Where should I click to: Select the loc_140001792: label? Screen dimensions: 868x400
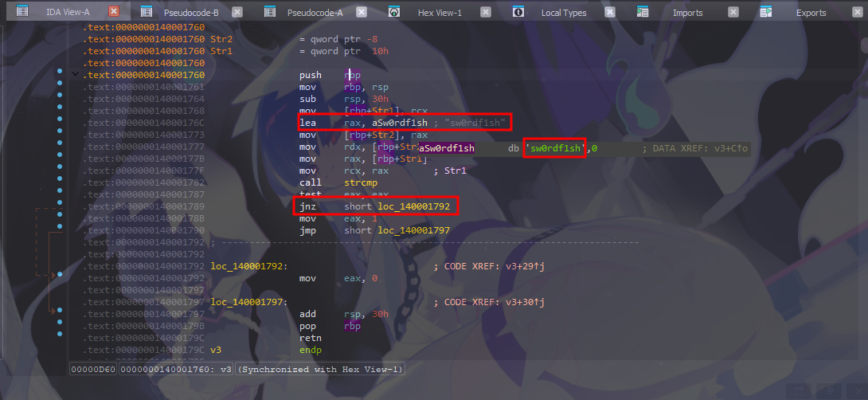pos(249,266)
